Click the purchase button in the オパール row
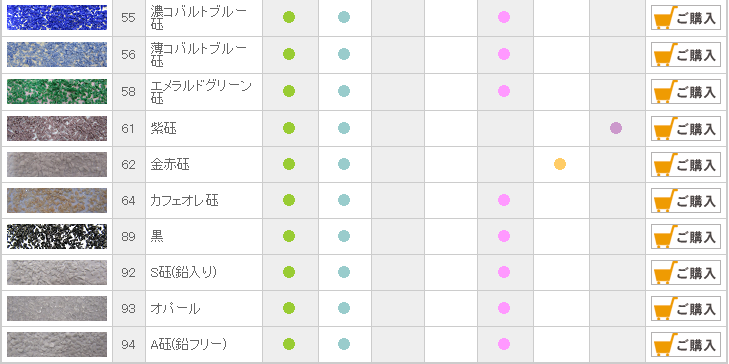 coord(686,309)
